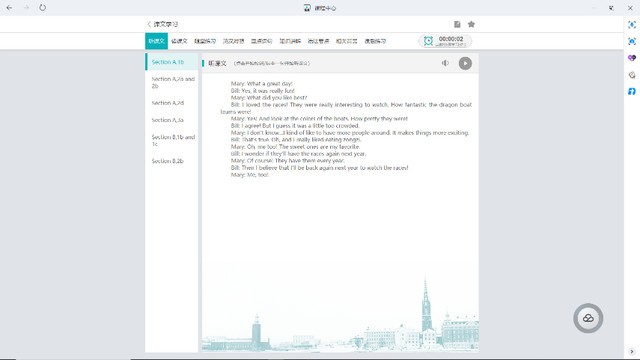This screenshot has height=360, width=640.
Task: Open the eighth tab in the lesson tab bar
Action: click(x=347, y=41)
